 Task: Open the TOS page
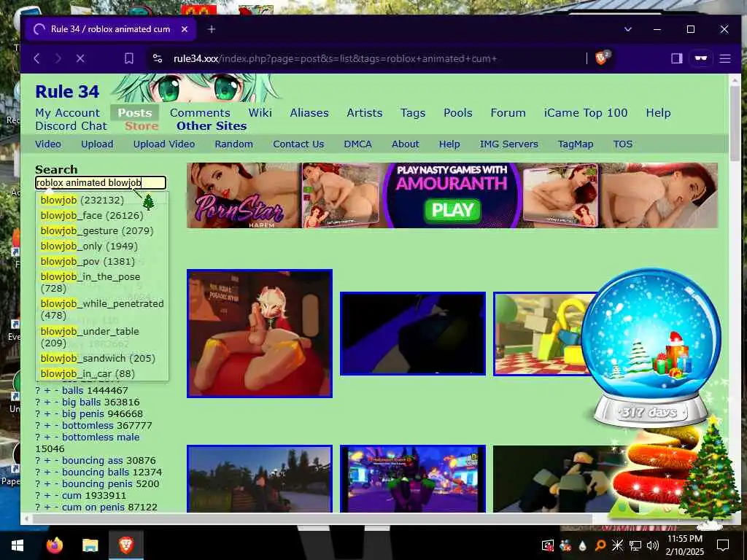(x=623, y=144)
